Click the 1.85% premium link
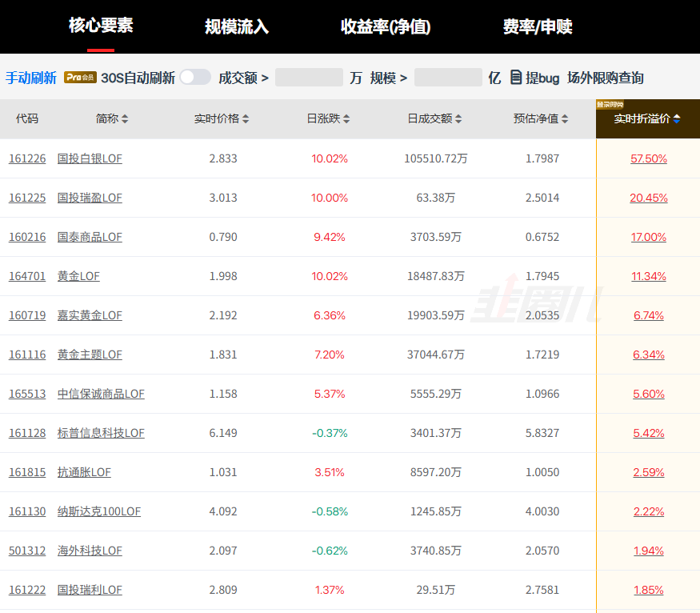This screenshot has width=700, height=613. [649, 591]
